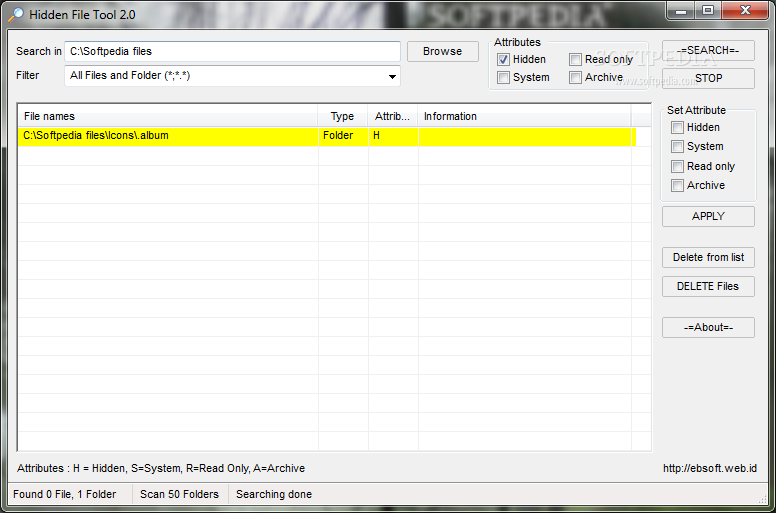Enable the Read only search attribute checkbox
Image resolution: width=776 pixels, height=513 pixels.
pyautogui.click(x=575, y=59)
